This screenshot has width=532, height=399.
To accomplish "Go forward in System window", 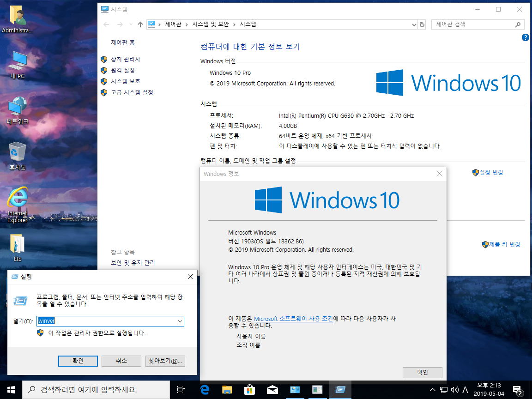I will pos(120,24).
